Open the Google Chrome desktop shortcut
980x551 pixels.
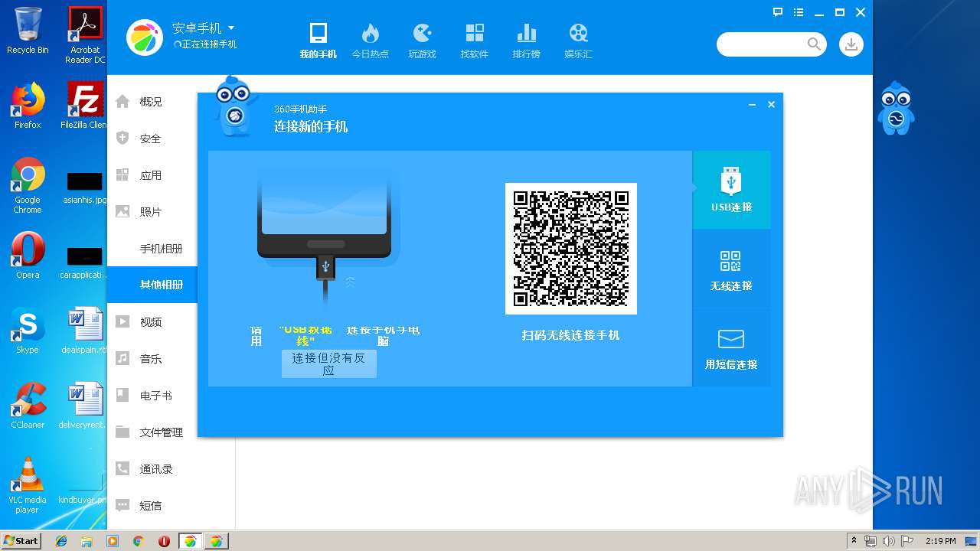(28, 186)
